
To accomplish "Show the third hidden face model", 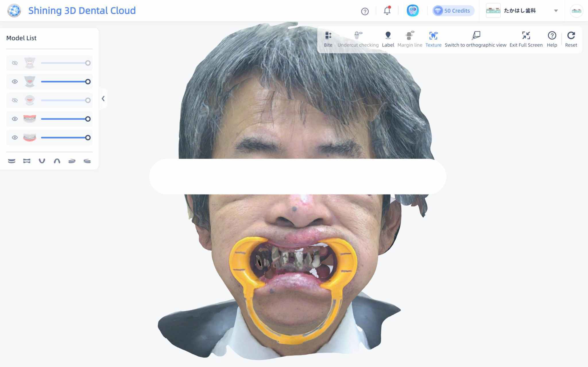I will 15,100.
